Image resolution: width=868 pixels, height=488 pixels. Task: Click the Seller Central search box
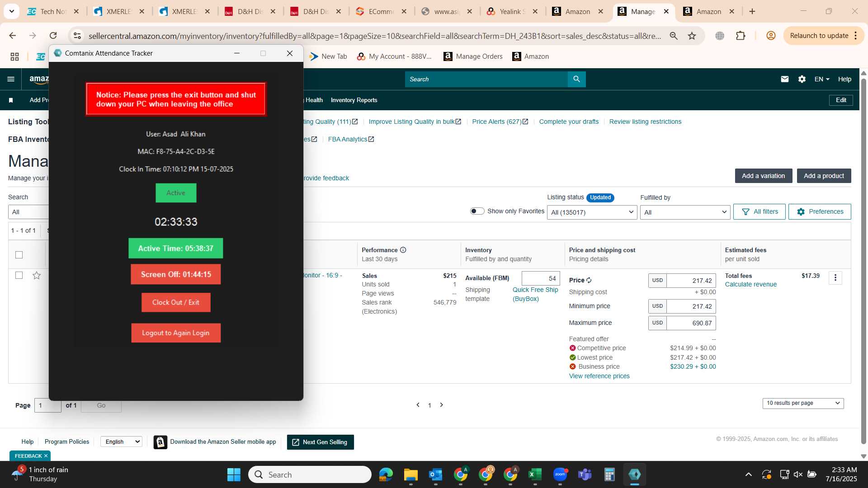tap(486, 79)
